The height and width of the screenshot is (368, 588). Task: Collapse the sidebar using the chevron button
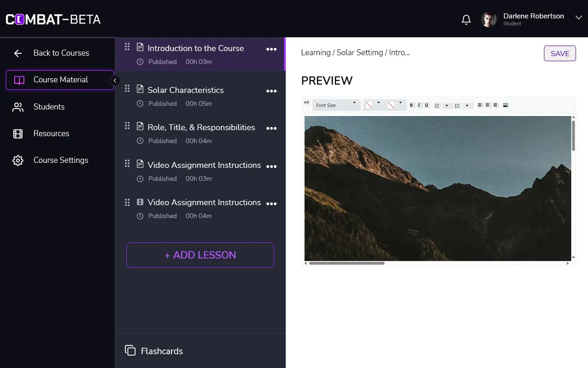pyautogui.click(x=115, y=80)
